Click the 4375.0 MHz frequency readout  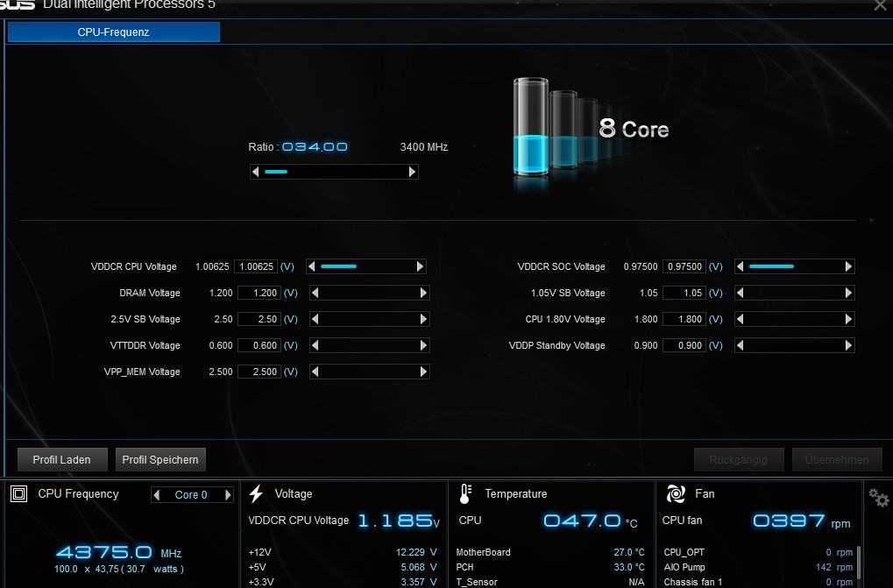[x=118, y=552]
